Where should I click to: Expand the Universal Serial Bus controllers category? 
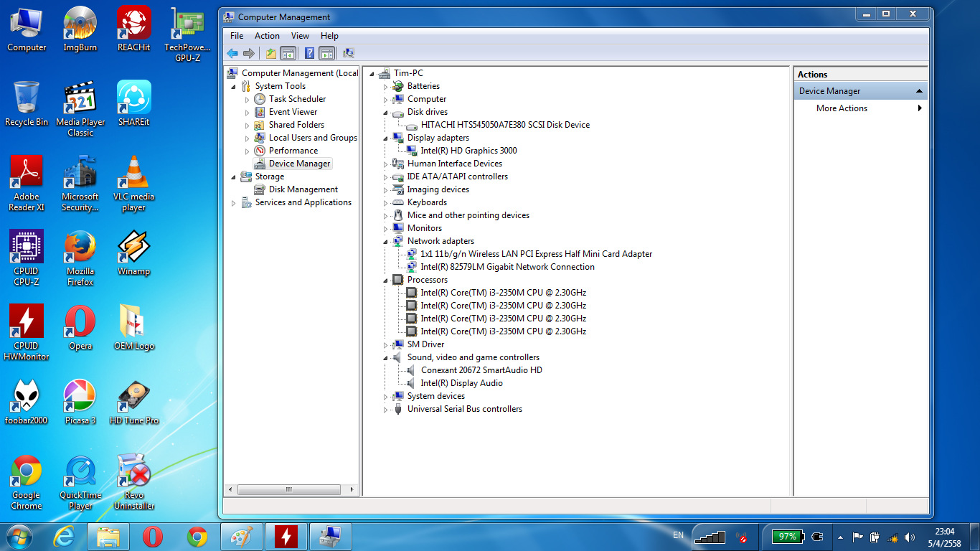tap(385, 410)
